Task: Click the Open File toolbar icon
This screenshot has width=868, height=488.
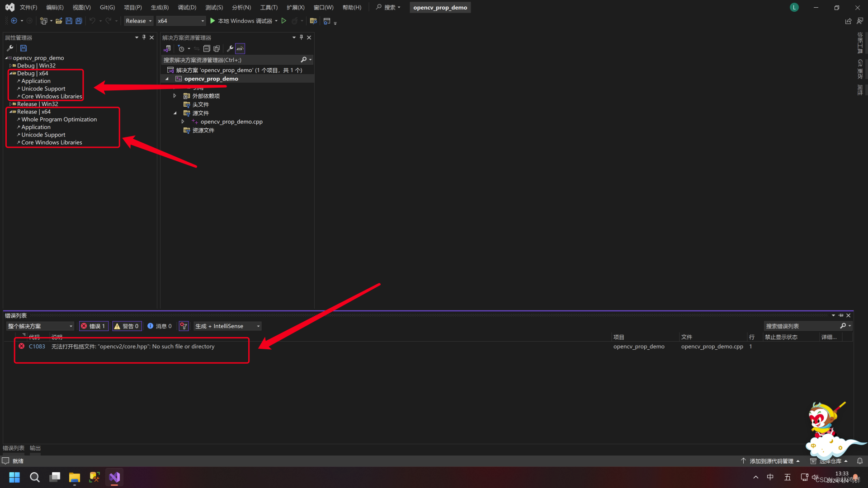Action: [x=59, y=21]
